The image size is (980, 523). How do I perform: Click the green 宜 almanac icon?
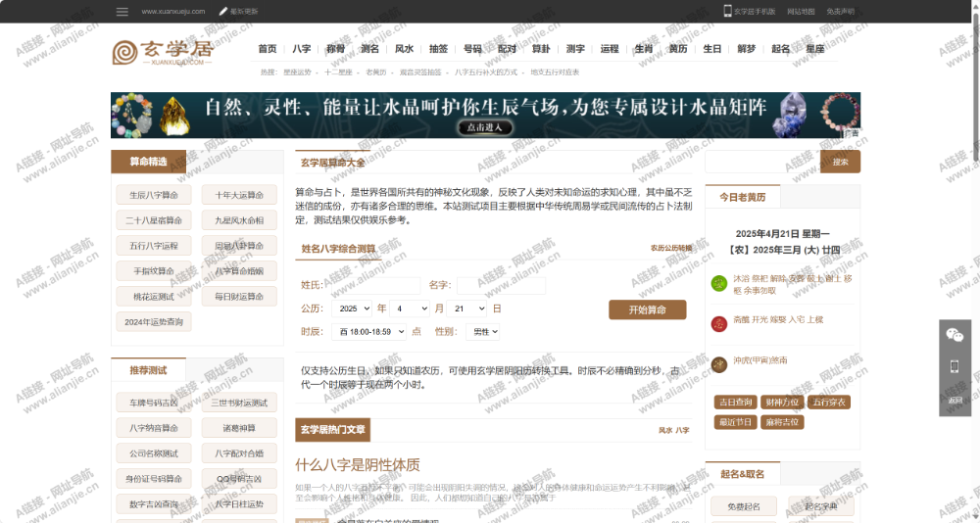(718, 284)
